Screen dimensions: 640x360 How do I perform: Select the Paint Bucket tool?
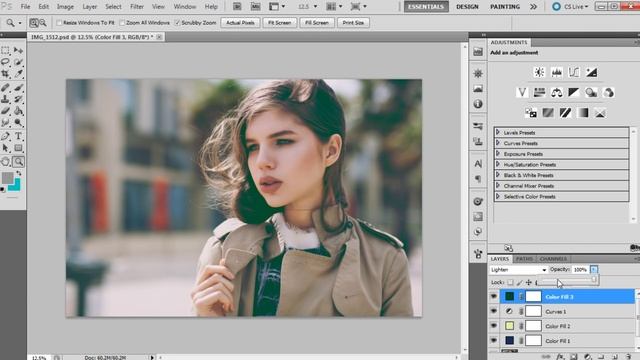[x=18, y=111]
